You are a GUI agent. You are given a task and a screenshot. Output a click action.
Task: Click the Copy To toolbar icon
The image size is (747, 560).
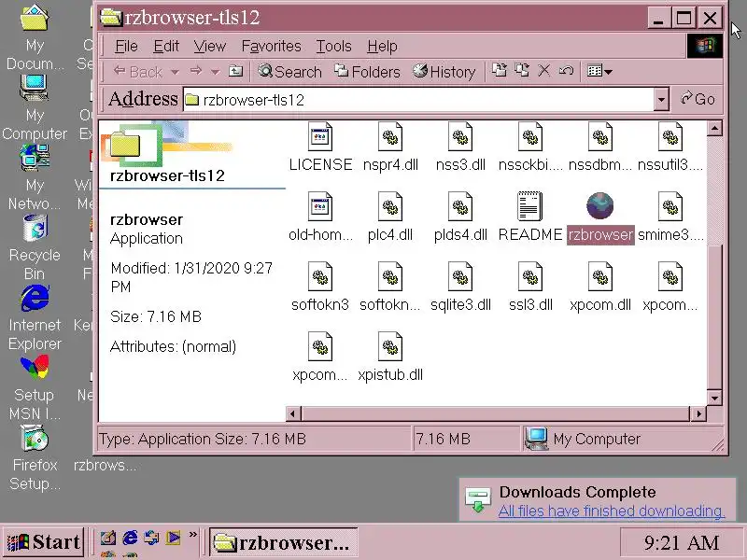pos(522,71)
